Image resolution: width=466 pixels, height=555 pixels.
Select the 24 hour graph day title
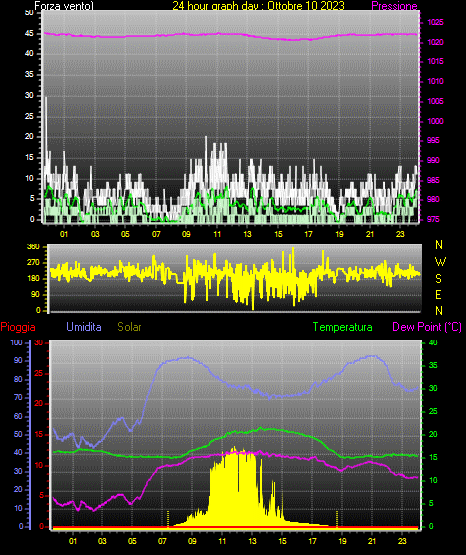click(258, 6)
